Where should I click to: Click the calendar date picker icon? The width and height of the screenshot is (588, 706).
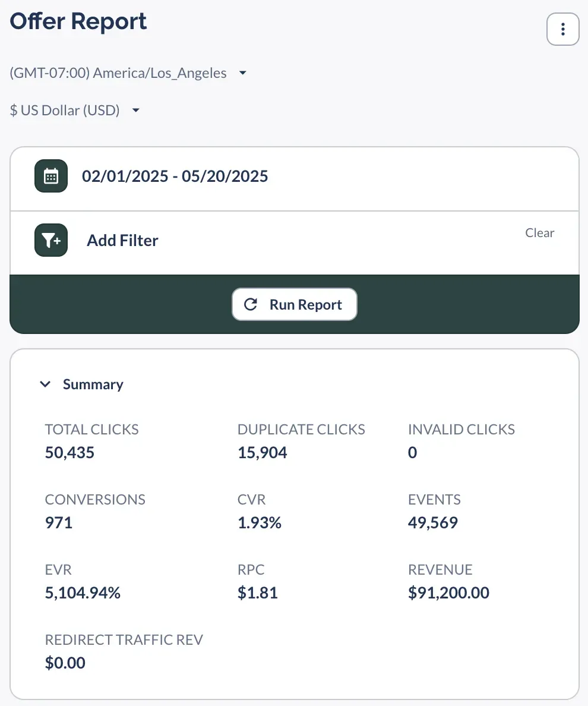click(51, 176)
